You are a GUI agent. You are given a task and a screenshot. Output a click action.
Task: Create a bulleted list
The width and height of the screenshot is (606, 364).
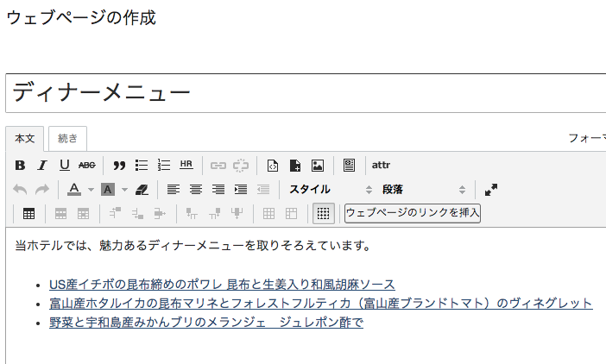click(x=142, y=166)
